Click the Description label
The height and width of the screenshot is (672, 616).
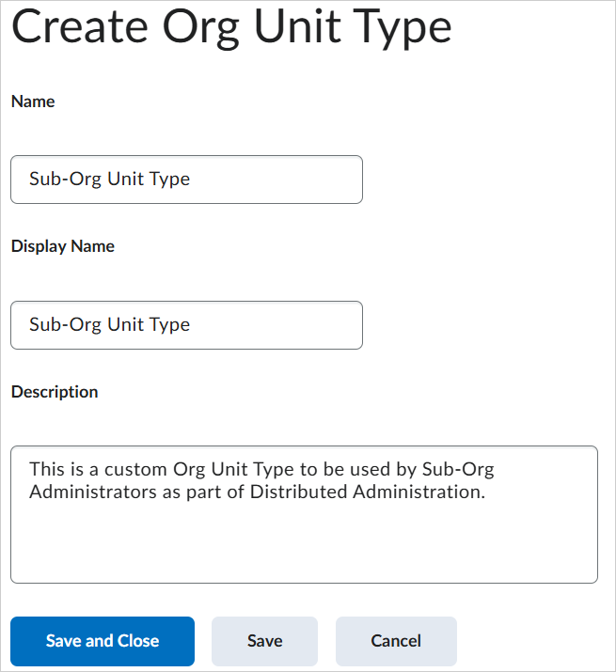coord(55,392)
